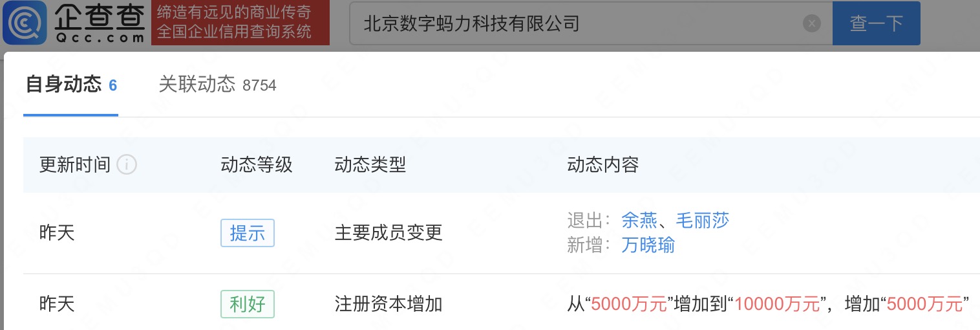Select the 自身动态 tab
Image resolution: width=980 pixels, height=330 pixels.
[x=71, y=85]
